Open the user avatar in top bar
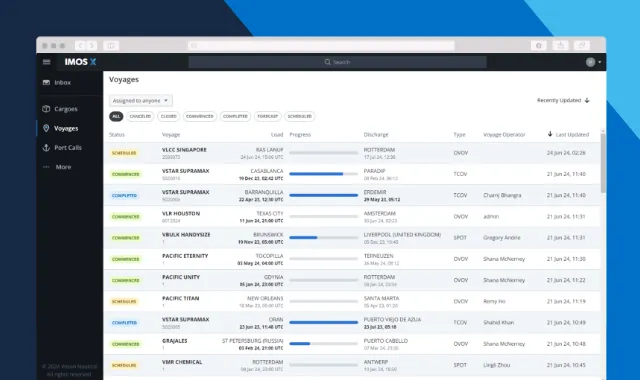 coord(590,62)
